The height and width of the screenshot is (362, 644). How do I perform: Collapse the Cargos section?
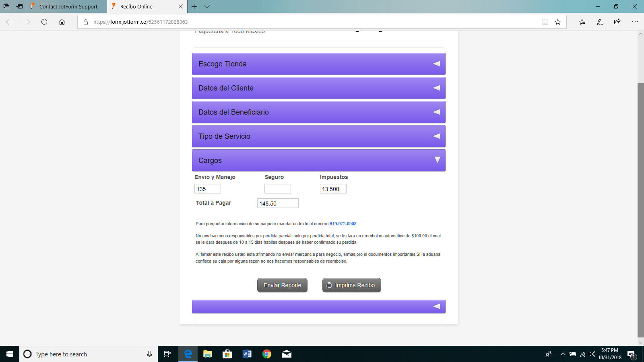click(x=318, y=160)
